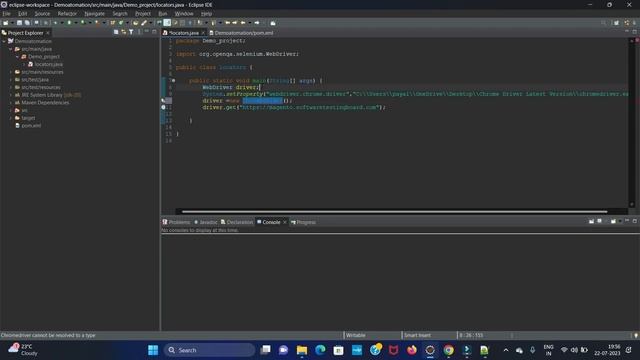Toggle code folding at main method line

[173, 80]
